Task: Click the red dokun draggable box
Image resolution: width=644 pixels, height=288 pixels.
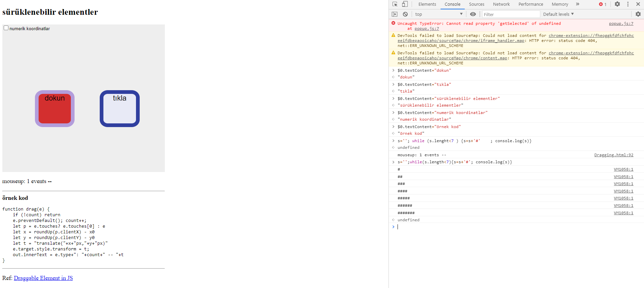Action: 55,109
